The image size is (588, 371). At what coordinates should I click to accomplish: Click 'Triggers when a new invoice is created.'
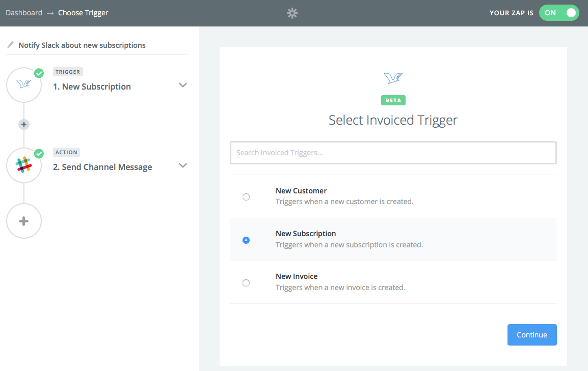[340, 288]
